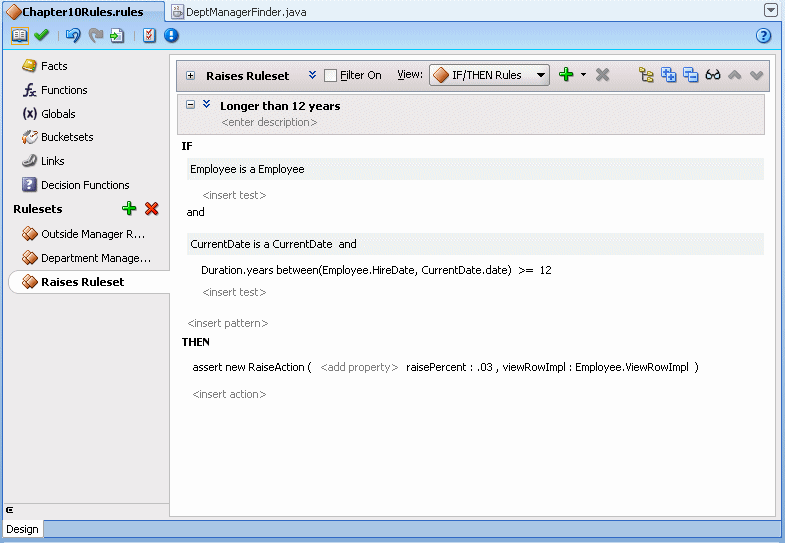Expand the Raises Ruleset plus box
Image resolution: width=785 pixels, height=543 pixels.
[x=190, y=76]
